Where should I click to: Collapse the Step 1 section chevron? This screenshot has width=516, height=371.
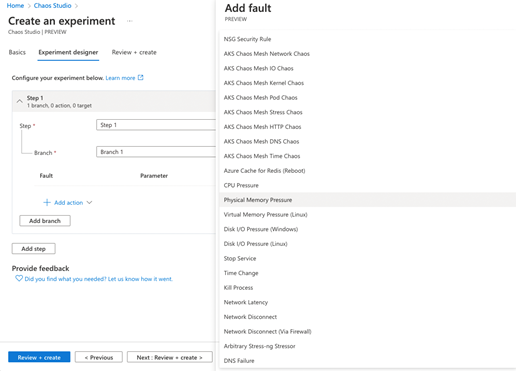click(20, 101)
